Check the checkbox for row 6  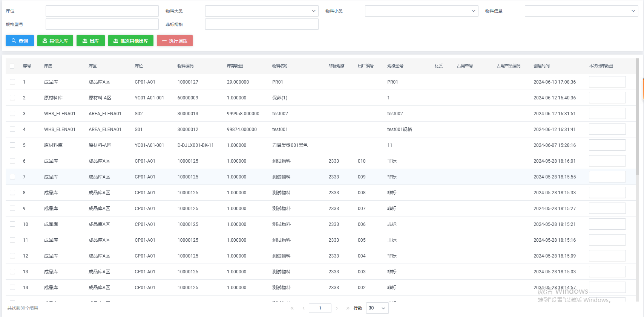click(12, 161)
